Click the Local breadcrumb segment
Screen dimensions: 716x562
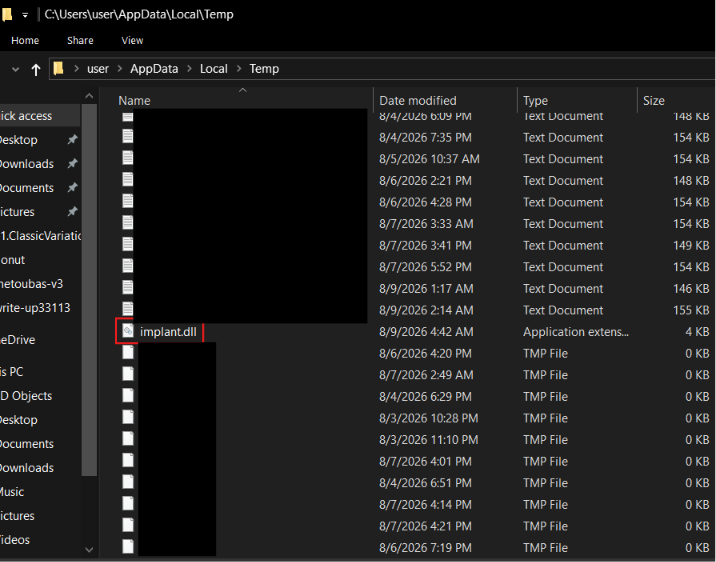(x=214, y=69)
